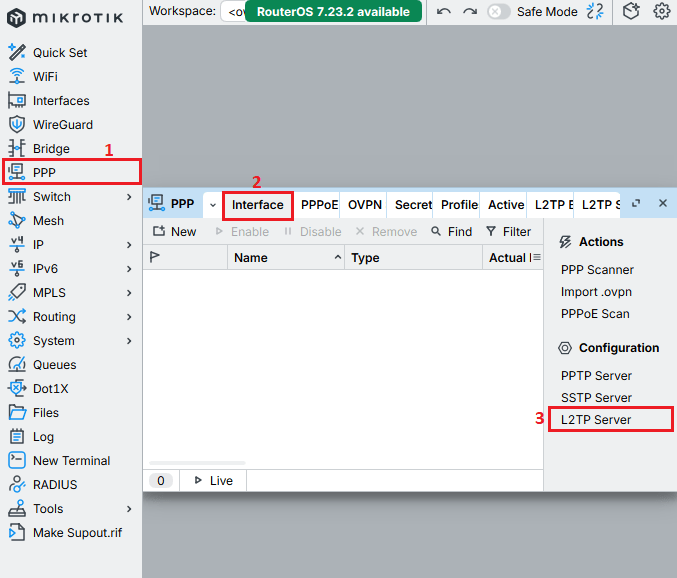Open Quick Set from the sidebar
This screenshot has width=677, height=578.
60,53
